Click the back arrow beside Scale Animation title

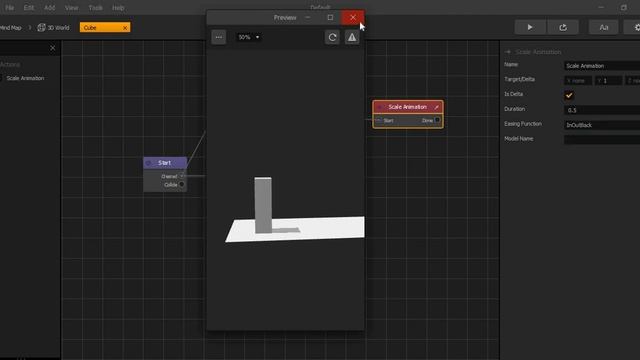click(508, 52)
